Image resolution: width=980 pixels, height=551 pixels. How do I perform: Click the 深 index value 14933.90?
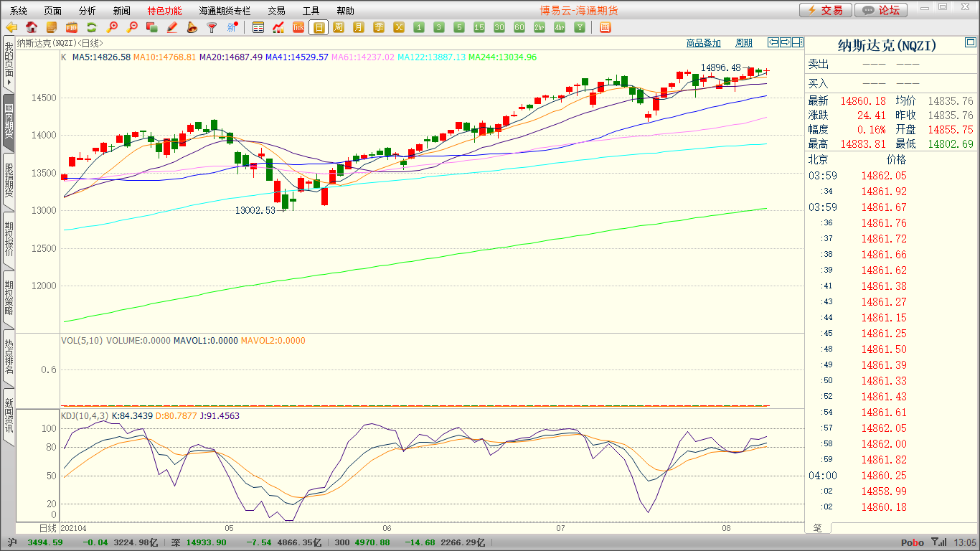pyautogui.click(x=207, y=542)
